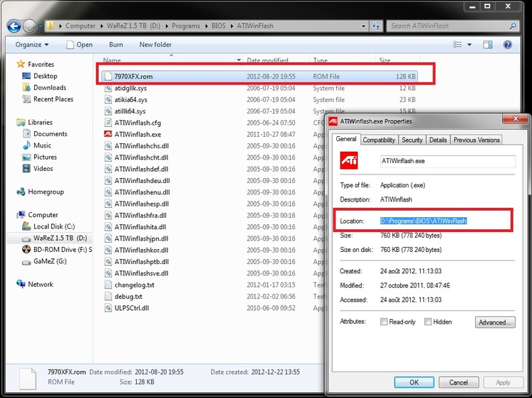The image size is (532, 398).
Task: Select the 7970XFX.rom file
Action: (x=134, y=76)
